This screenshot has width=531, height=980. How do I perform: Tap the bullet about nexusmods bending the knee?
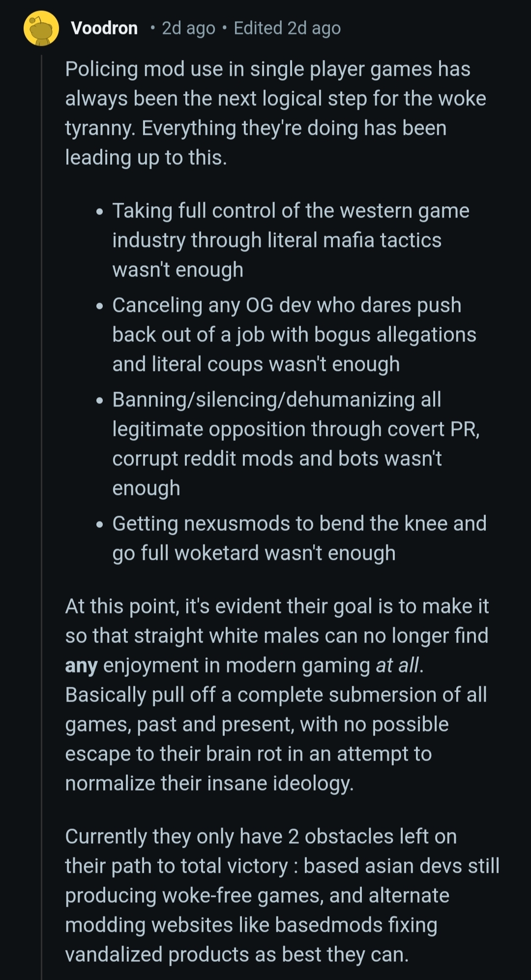tap(299, 538)
